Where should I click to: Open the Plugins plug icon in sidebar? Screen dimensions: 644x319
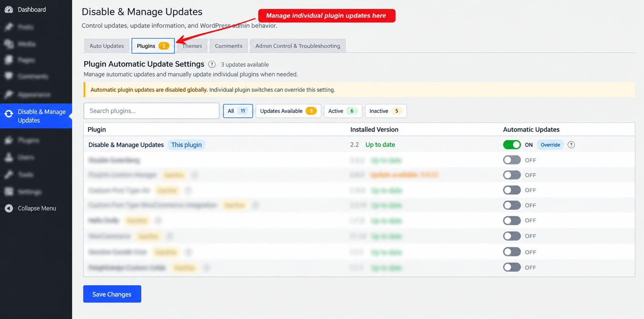[x=9, y=140]
